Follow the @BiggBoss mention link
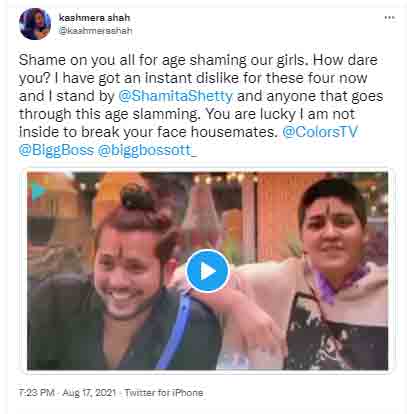Image resolution: width=407 pixels, height=414 pixels. pyautogui.click(x=56, y=150)
